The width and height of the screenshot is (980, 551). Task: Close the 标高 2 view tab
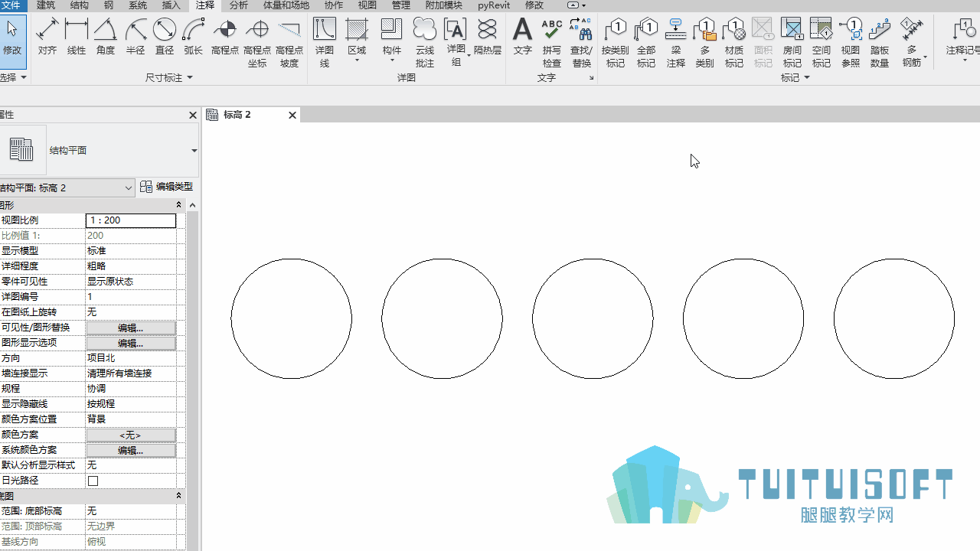292,116
